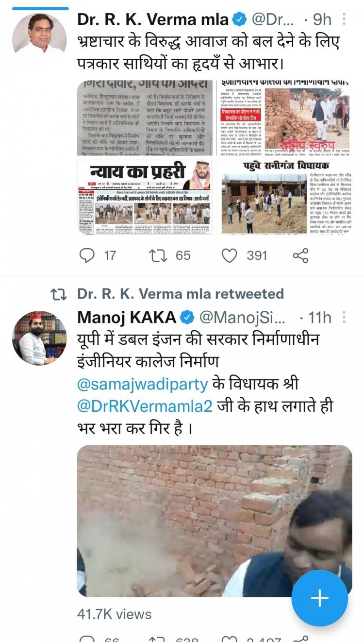Tap the blue compose tweet button
Image resolution: width=364 pixels, height=642 pixels.
tap(320, 598)
